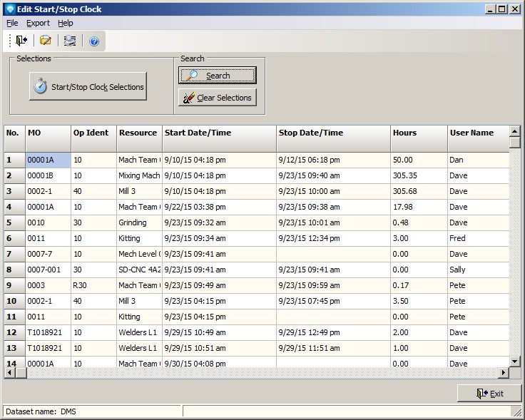525x420 pixels.
Task: Click the magnifying glass Search icon
Action: (191, 76)
